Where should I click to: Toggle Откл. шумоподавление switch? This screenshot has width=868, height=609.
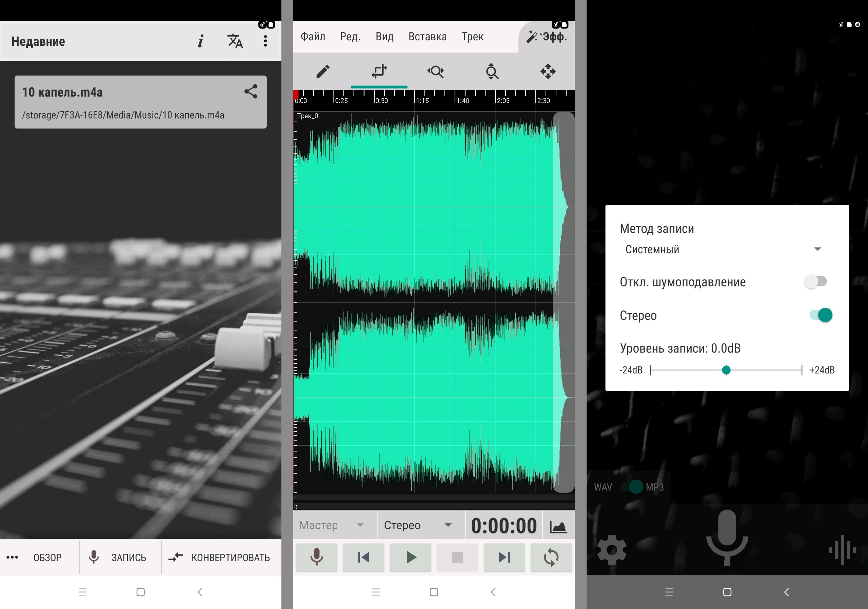[x=815, y=282]
